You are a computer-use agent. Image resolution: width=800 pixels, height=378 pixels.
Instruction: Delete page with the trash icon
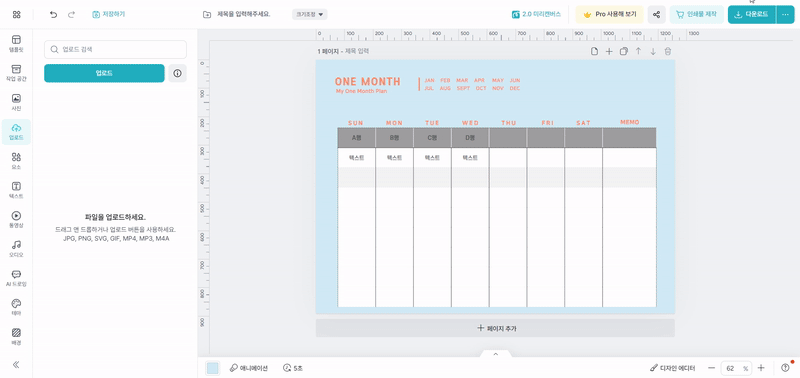pos(668,52)
